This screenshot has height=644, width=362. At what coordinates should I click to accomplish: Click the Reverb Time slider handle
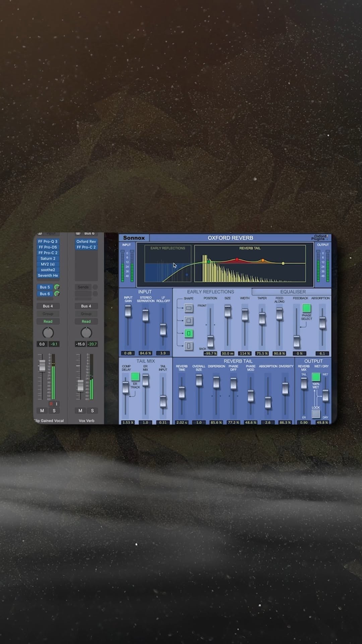pos(182,392)
